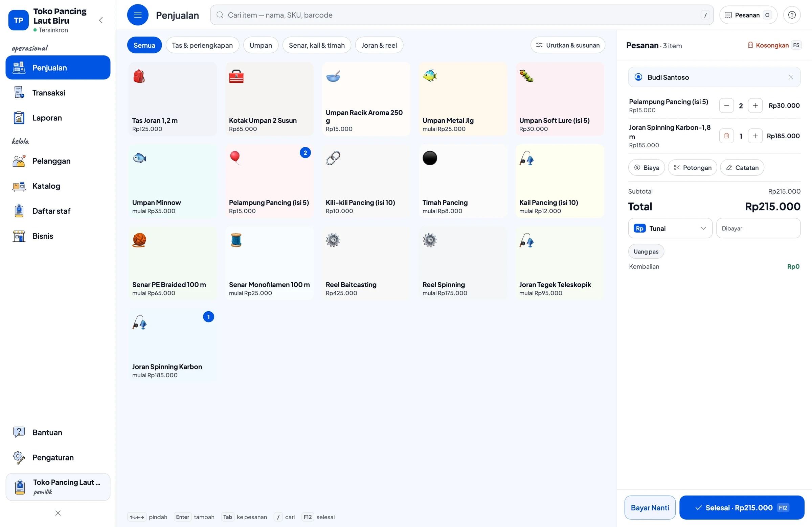Remove customer Budi Santoso with the X

tap(790, 77)
